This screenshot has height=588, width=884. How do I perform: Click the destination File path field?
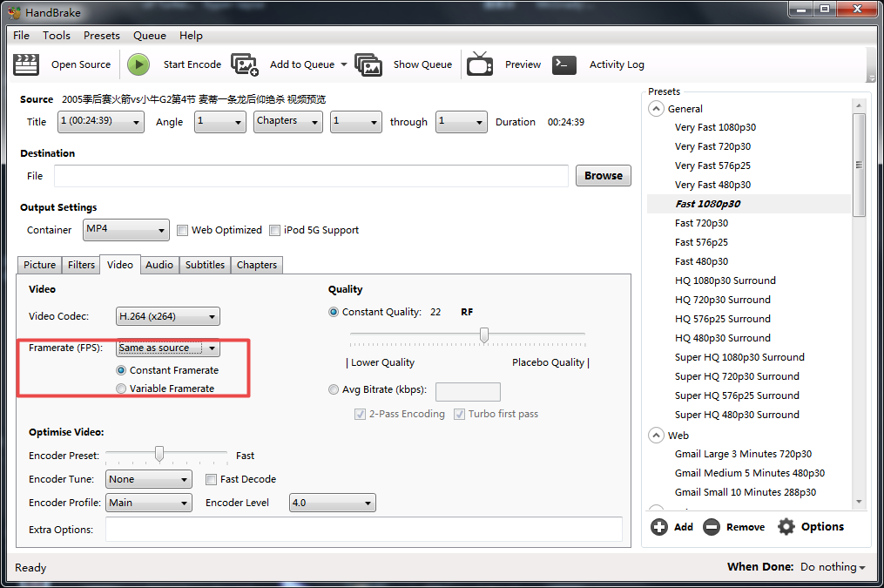click(x=311, y=176)
